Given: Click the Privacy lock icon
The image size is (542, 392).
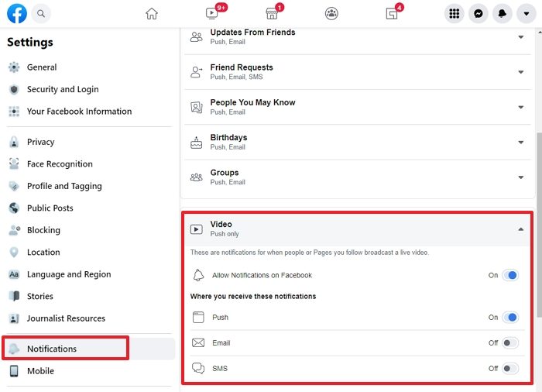Looking at the screenshot, I should click(14, 142).
